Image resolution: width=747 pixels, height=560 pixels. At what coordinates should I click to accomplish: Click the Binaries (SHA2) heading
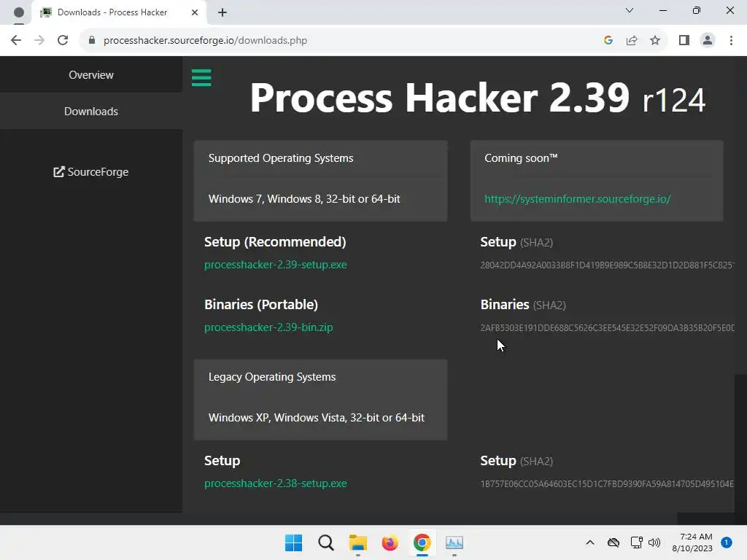522,304
